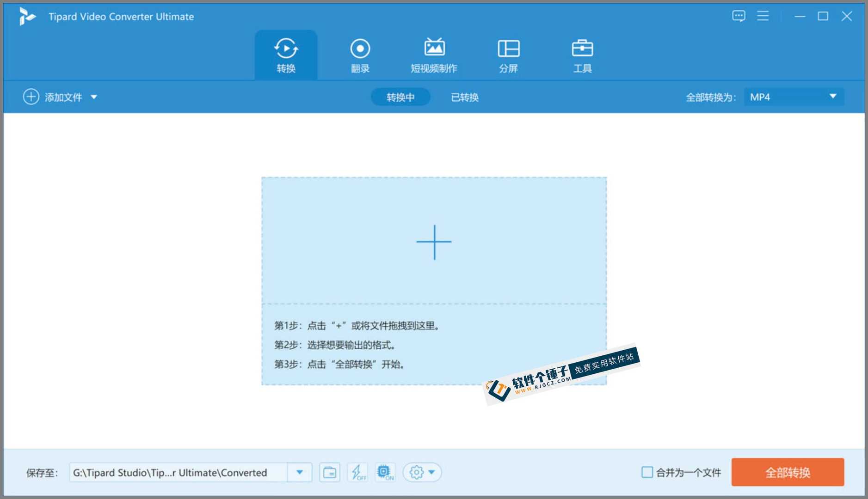Open the 转换 converter tab
This screenshot has width=868, height=499.
coord(286,55)
